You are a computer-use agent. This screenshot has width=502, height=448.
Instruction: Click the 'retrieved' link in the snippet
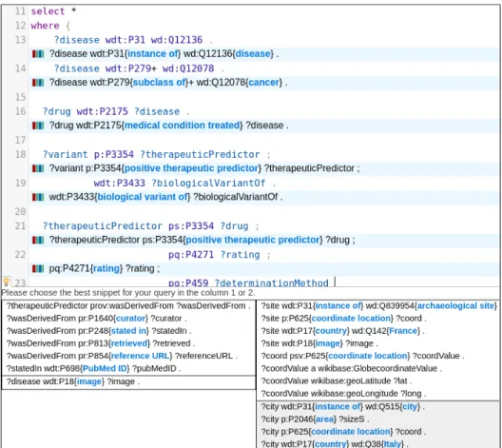[129, 343]
